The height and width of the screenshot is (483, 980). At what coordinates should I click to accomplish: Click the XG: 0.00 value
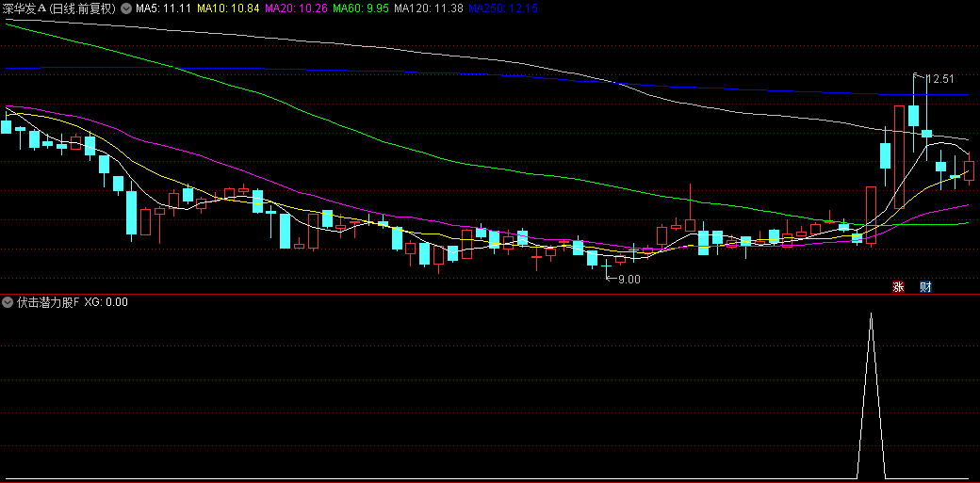click(x=106, y=302)
